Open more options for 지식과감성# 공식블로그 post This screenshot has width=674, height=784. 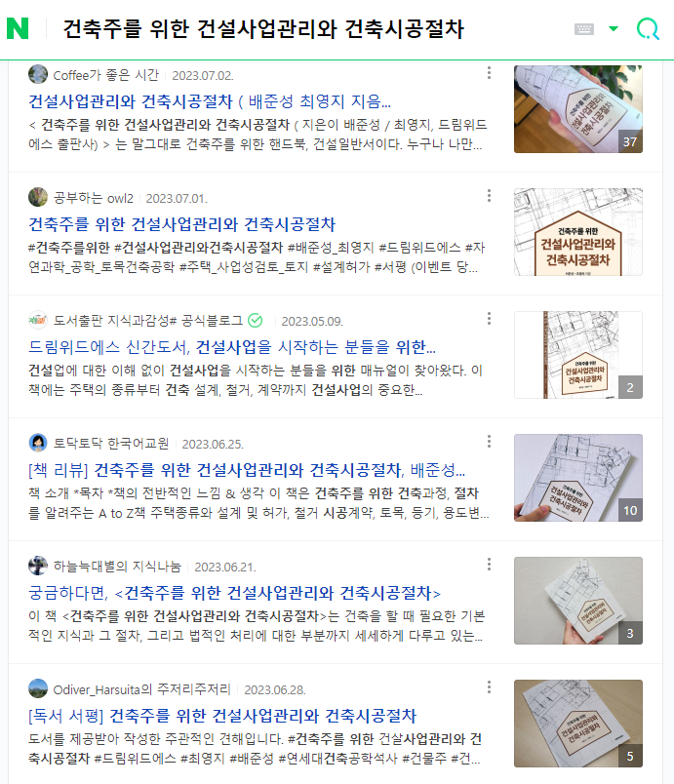pos(489,319)
